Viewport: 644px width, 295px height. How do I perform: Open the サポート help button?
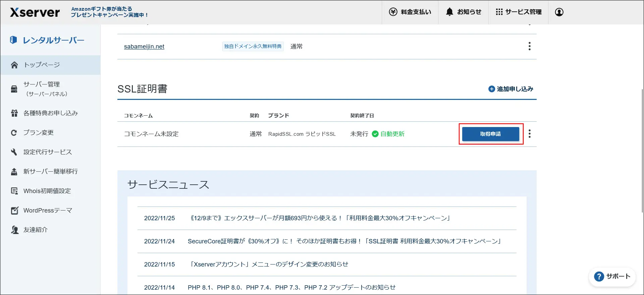pos(612,277)
